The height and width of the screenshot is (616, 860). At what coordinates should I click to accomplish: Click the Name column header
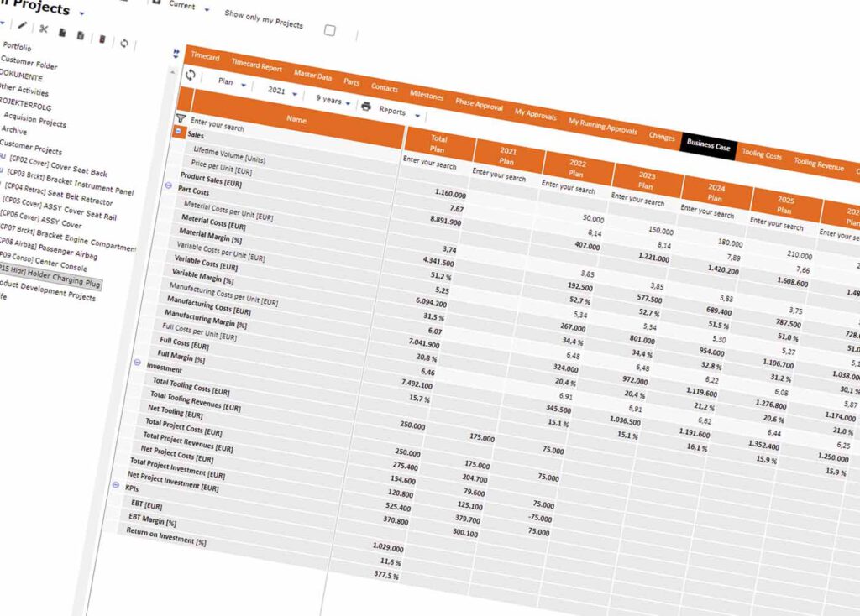[x=296, y=119]
